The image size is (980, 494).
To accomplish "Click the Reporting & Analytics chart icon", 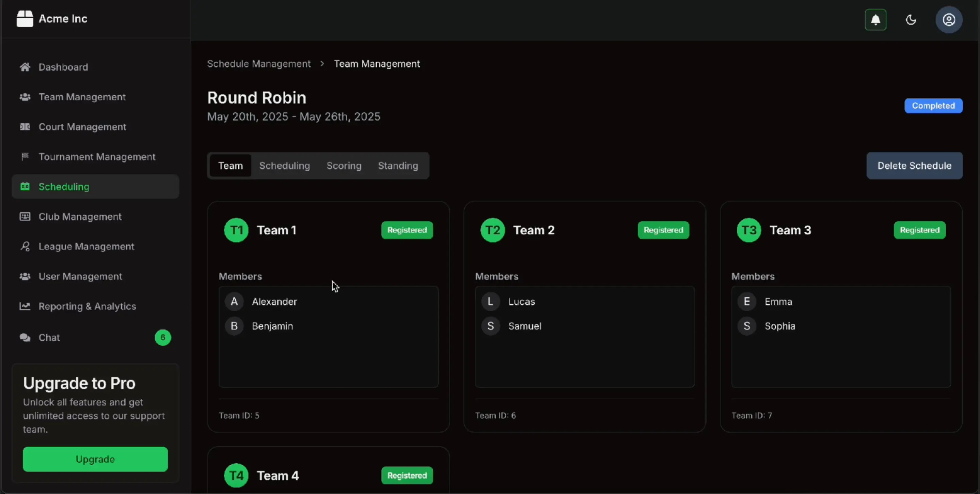I will (25, 306).
